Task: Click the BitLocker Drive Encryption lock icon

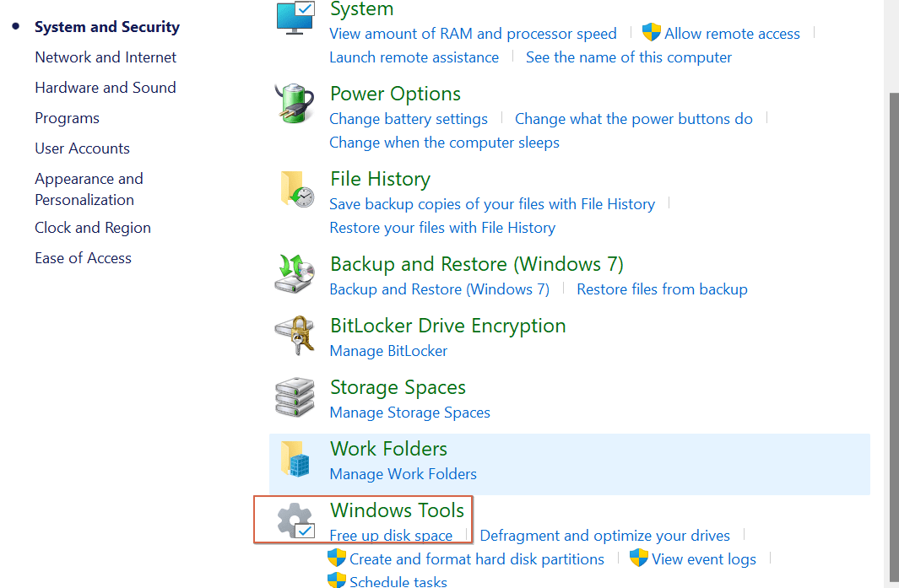Action: click(294, 335)
